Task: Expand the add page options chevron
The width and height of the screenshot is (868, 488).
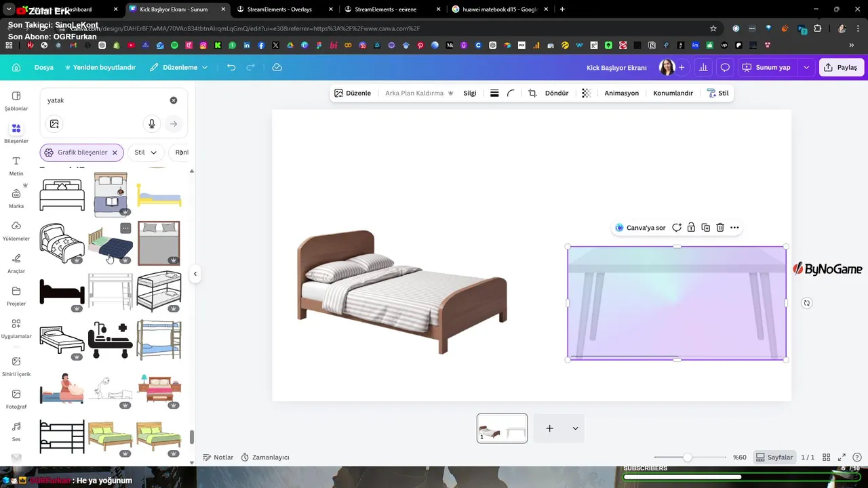Action: click(575, 428)
